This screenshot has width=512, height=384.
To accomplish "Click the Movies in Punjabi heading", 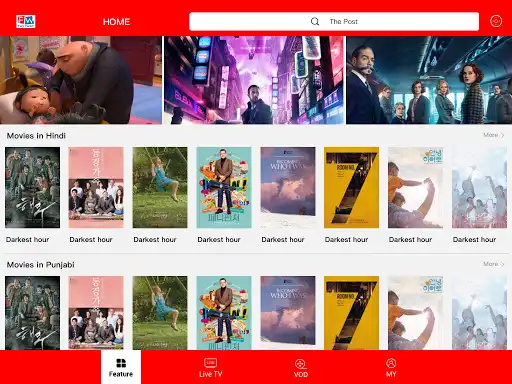I will point(41,265).
